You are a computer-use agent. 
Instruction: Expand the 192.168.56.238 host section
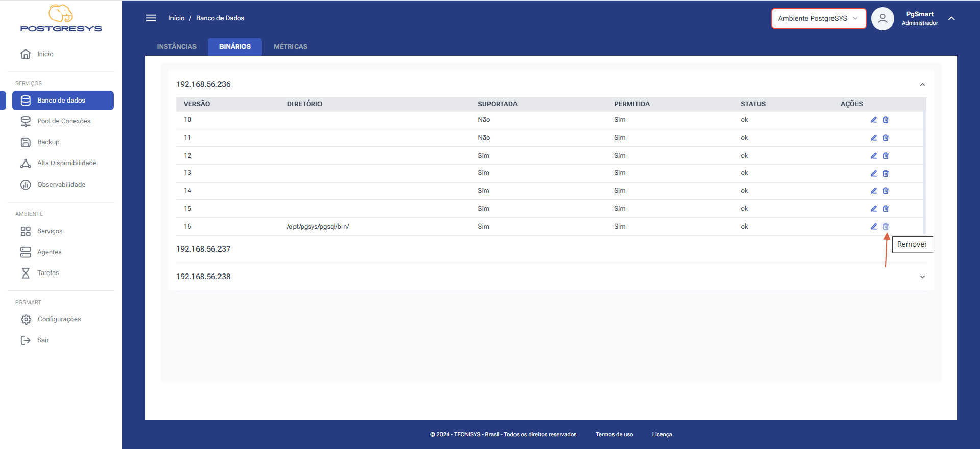tap(922, 277)
